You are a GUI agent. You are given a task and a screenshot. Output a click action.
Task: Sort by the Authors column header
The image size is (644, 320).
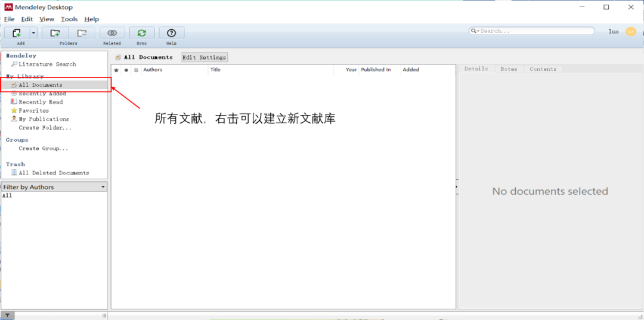pyautogui.click(x=175, y=70)
